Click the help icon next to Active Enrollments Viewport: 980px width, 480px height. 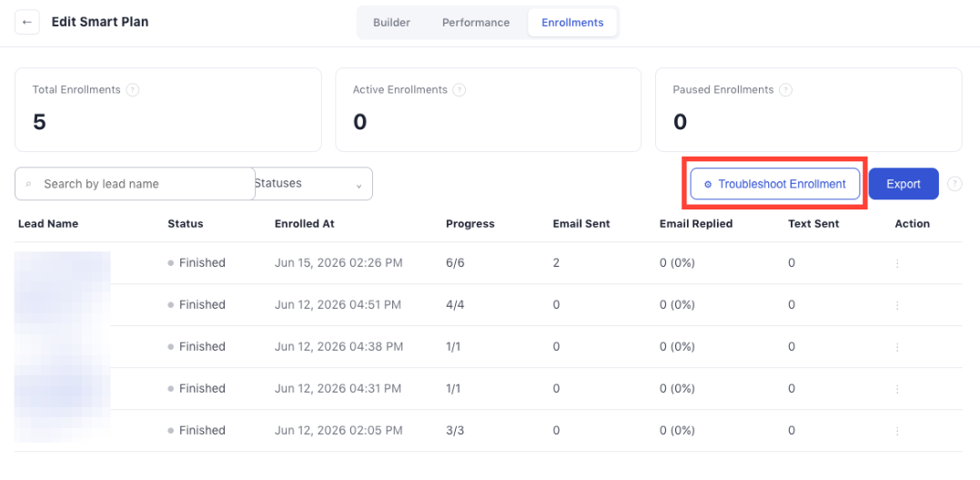(460, 90)
